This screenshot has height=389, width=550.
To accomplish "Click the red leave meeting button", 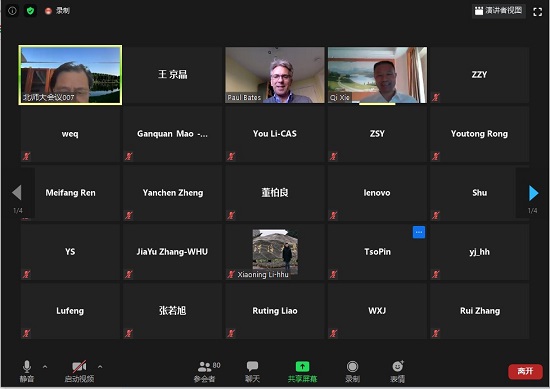I will [525, 371].
